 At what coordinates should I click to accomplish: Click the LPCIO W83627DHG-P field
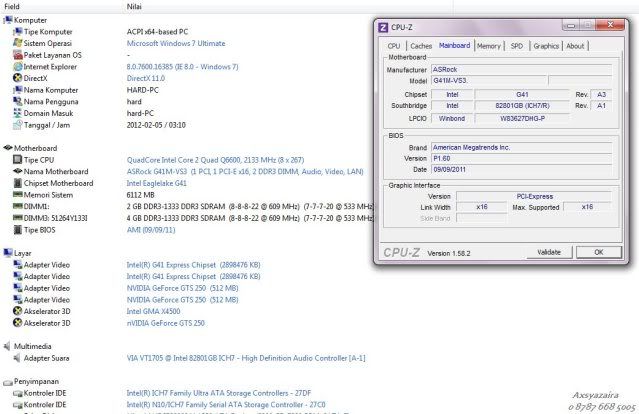click(x=522, y=119)
